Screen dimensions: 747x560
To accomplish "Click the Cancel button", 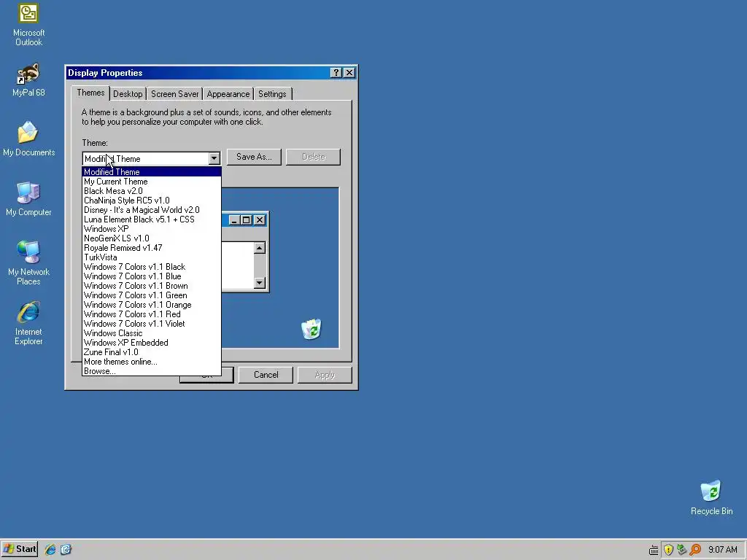I will pyautogui.click(x=266, y=375).
